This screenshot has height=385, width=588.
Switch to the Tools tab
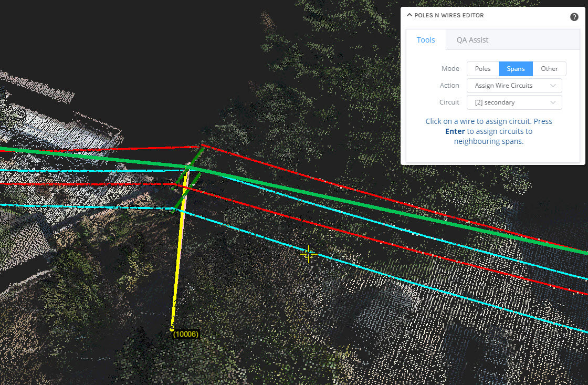point(426,40)
